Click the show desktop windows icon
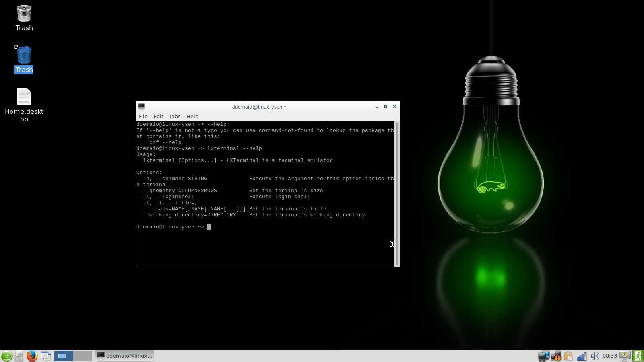The width and height of the screenshot is (644, 362). [x=45, y=356]
